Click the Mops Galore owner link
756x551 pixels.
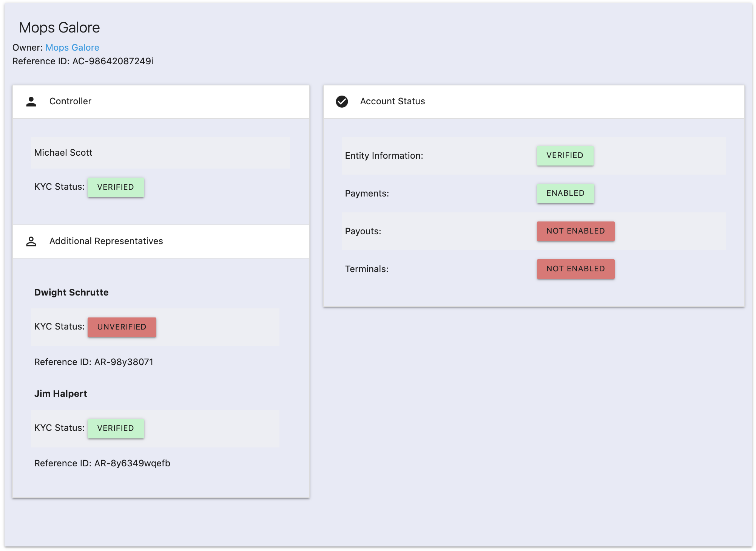pyautogui.click(x=72, y=48)
